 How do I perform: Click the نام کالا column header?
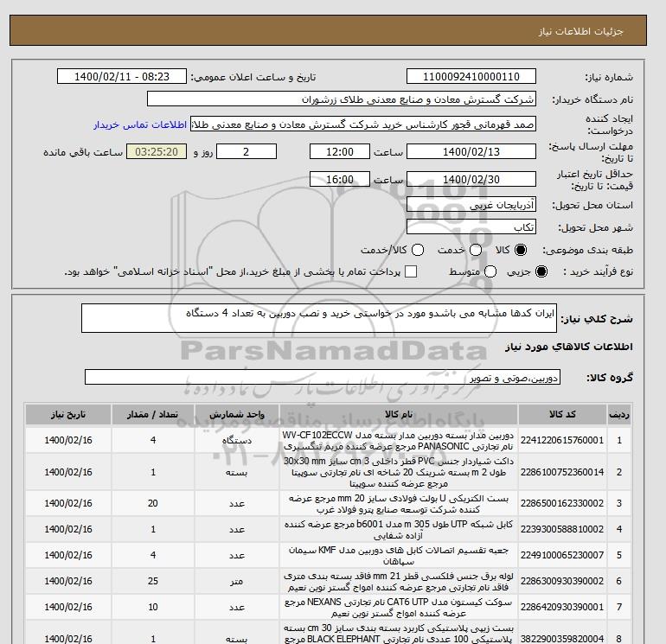pyautogui.click(x=399, y=414)
